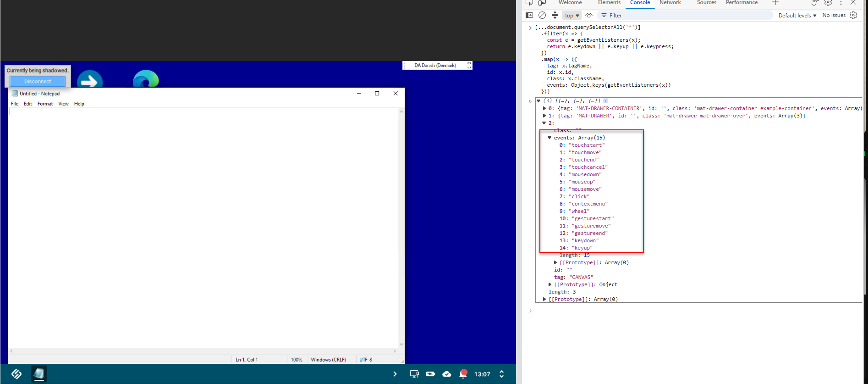
Task: Click the Microsoft Edge desktop icon
Action: 146,79
